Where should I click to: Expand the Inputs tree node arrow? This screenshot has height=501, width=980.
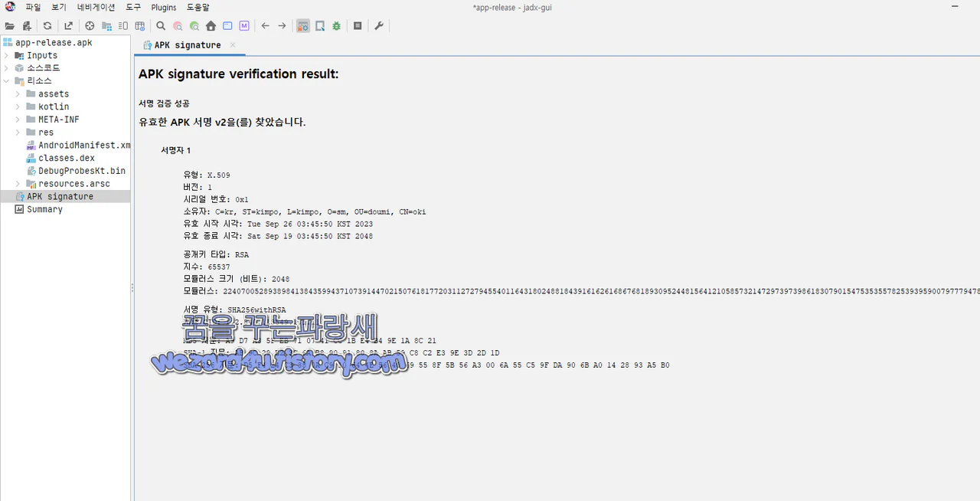pyautogui.click(x=6, y=55)
